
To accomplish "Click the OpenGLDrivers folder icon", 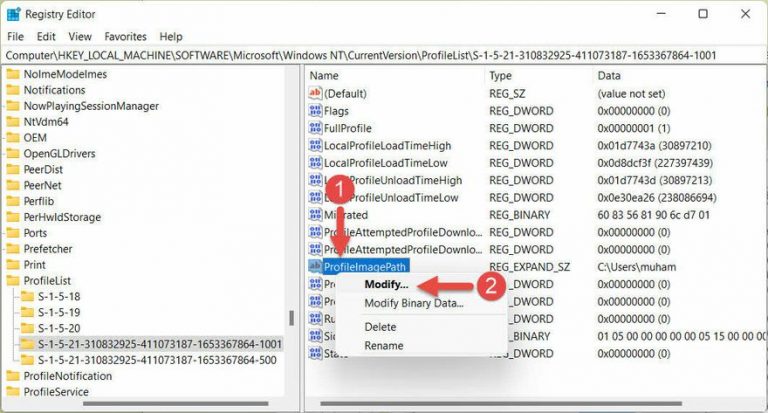I will click(13, 153).
